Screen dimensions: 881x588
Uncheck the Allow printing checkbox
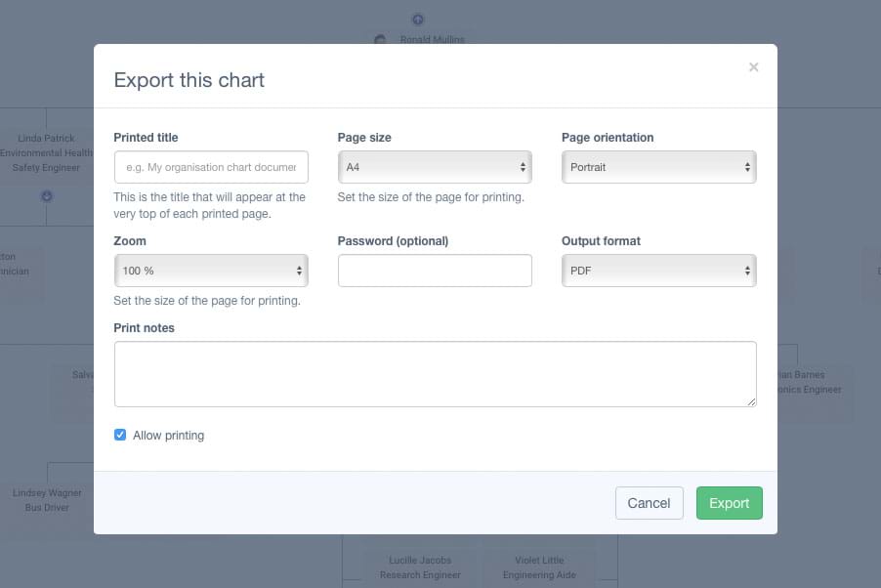(120, 435)
